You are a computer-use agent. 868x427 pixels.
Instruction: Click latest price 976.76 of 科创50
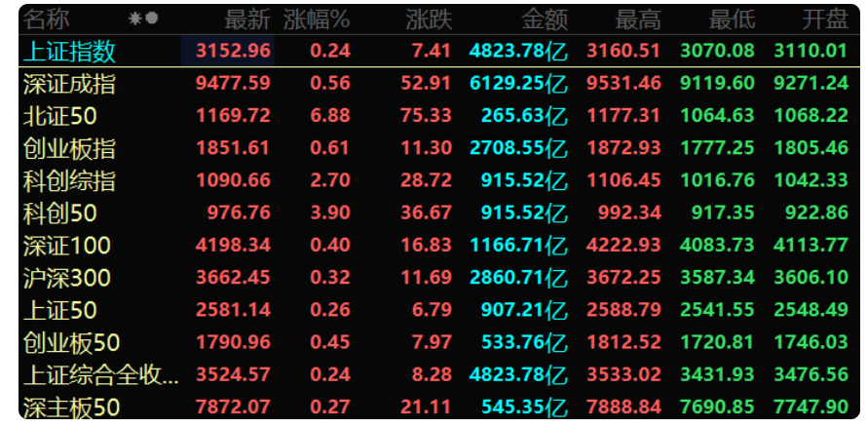tap(239, 213)
